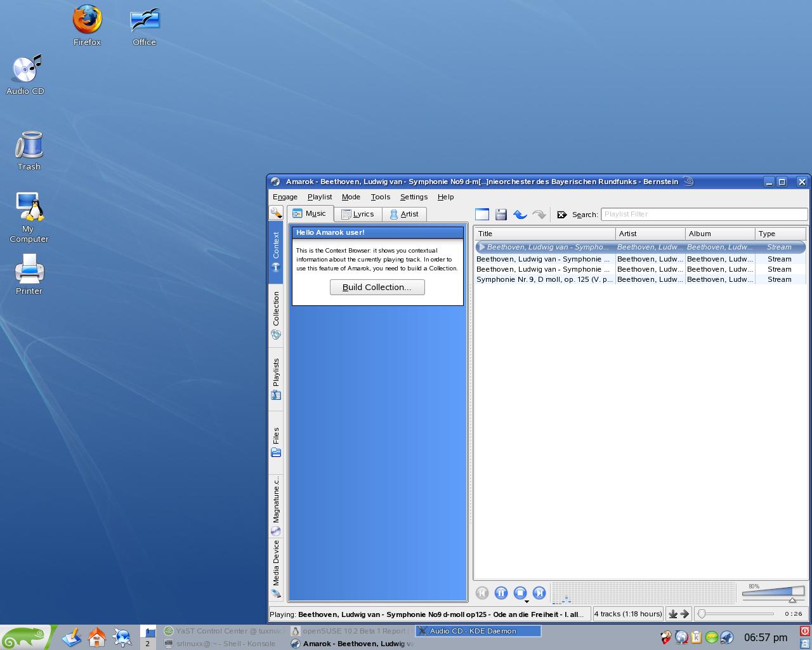Click the clear search filter icon

click(561, 215)
